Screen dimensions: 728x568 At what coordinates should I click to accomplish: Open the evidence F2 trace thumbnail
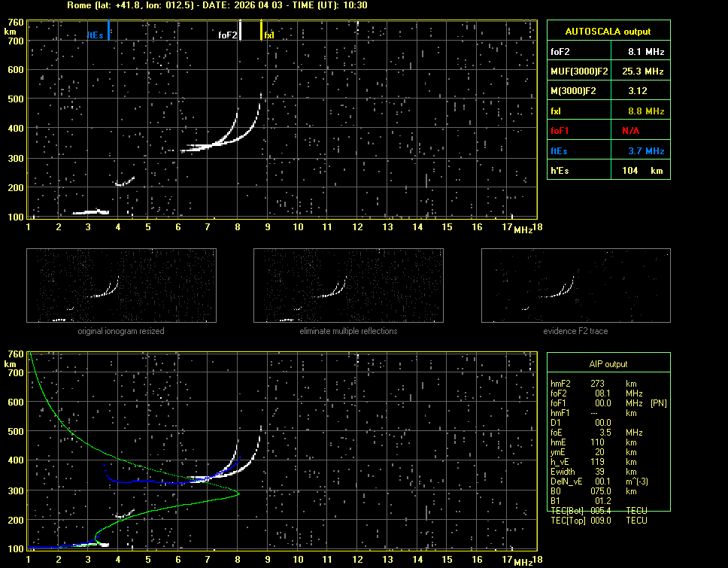click(575, 286)
